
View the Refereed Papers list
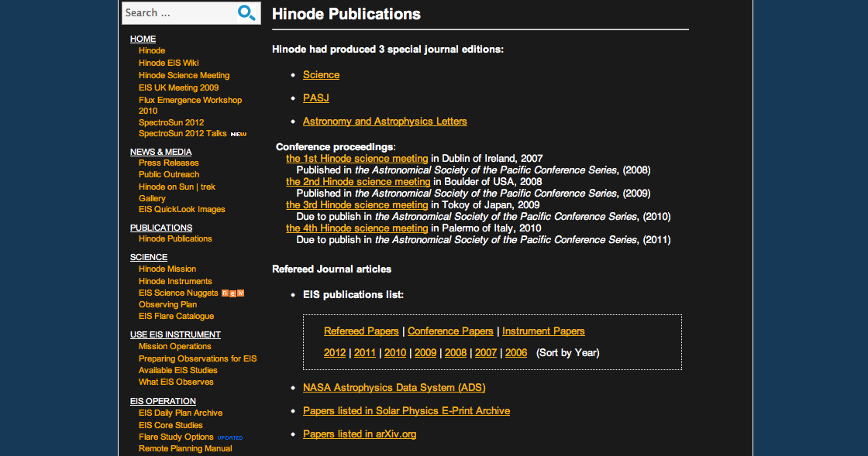pyautogui.click(x=361, y=331)
